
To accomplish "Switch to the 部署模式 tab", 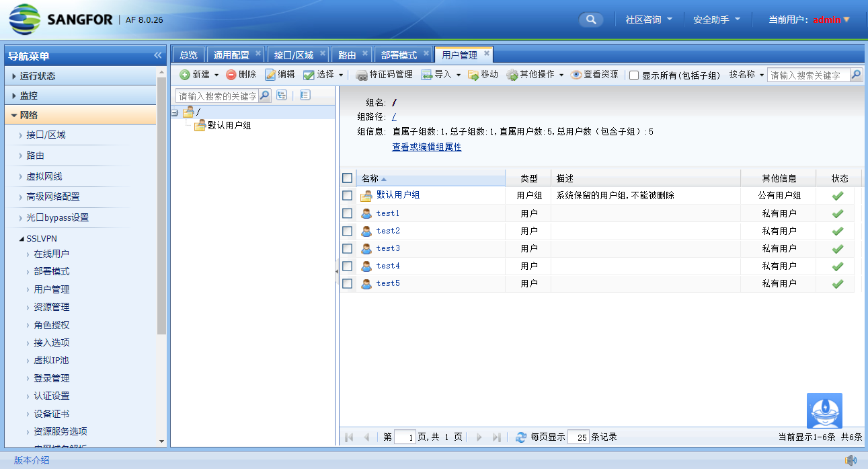I will pyautogui.click(x=399, y=55).
